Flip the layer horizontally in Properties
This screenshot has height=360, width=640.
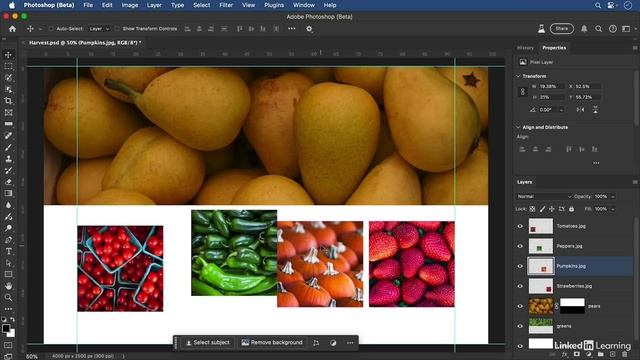580,109
